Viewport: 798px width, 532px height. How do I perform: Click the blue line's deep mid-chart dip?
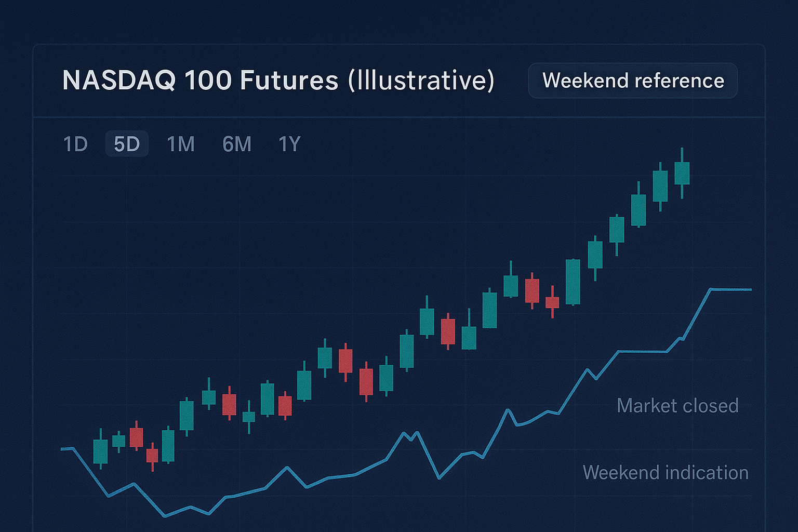tap(440, 478)
